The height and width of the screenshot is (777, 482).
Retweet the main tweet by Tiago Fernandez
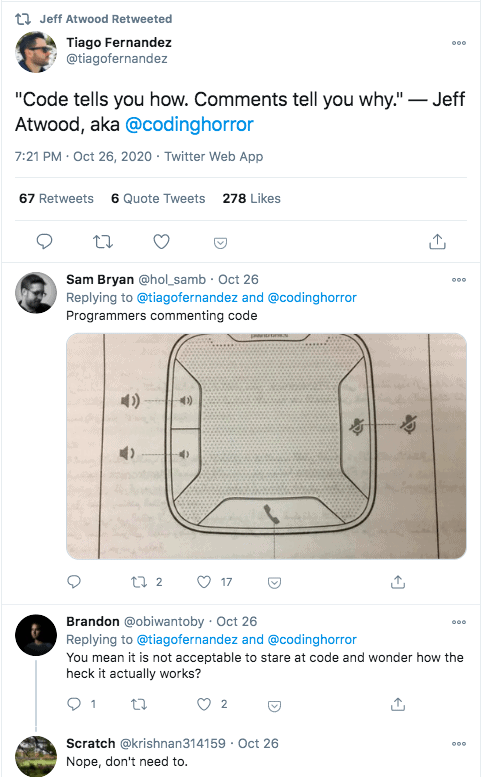[x=103, y=242]
